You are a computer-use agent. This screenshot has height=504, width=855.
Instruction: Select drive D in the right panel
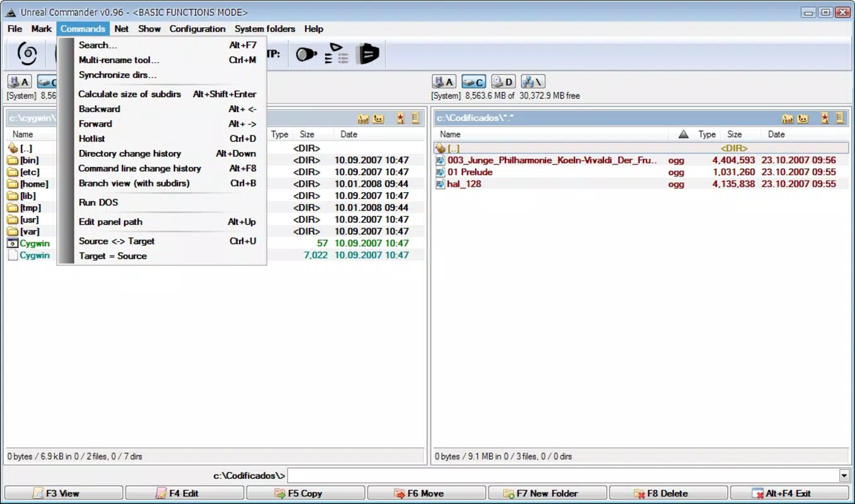click(503, 81)
